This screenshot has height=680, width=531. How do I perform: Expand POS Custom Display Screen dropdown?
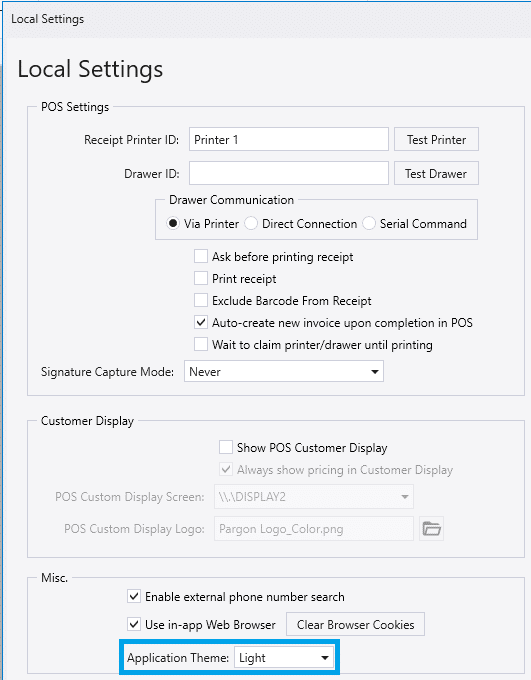314,497
